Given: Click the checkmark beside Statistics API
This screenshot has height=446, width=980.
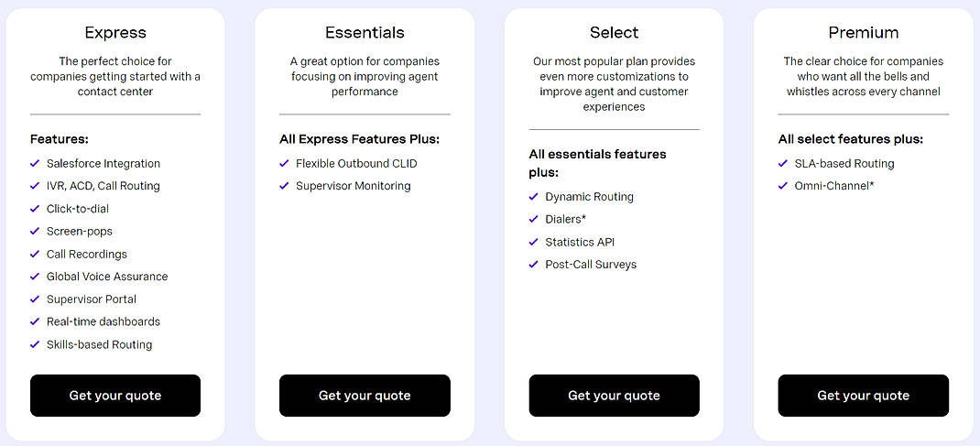Looking at the screenshot, I should 533,243.
